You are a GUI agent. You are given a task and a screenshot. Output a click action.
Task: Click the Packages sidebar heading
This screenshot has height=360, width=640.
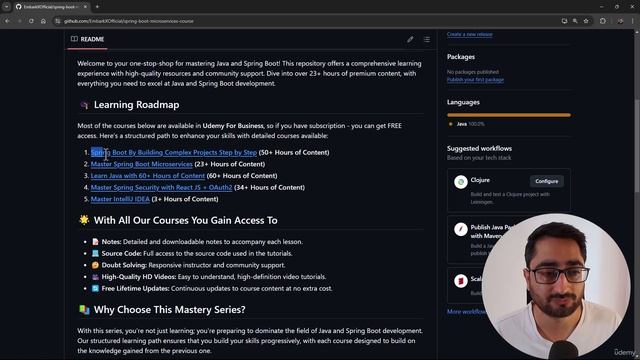coord(461,57)
